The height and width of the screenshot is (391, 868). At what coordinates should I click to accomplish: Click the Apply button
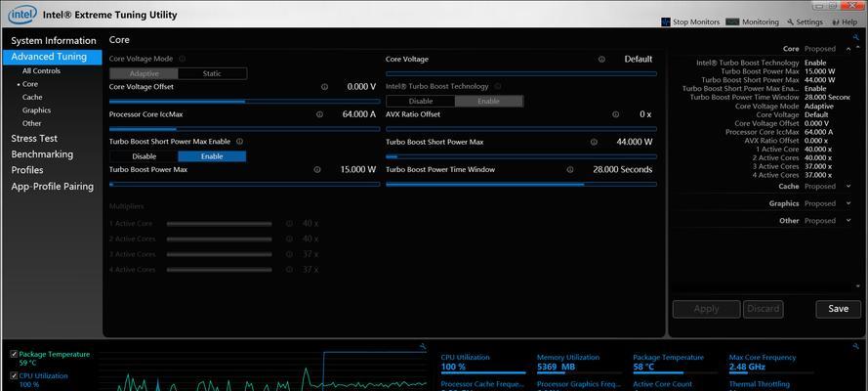coord(706,309)
